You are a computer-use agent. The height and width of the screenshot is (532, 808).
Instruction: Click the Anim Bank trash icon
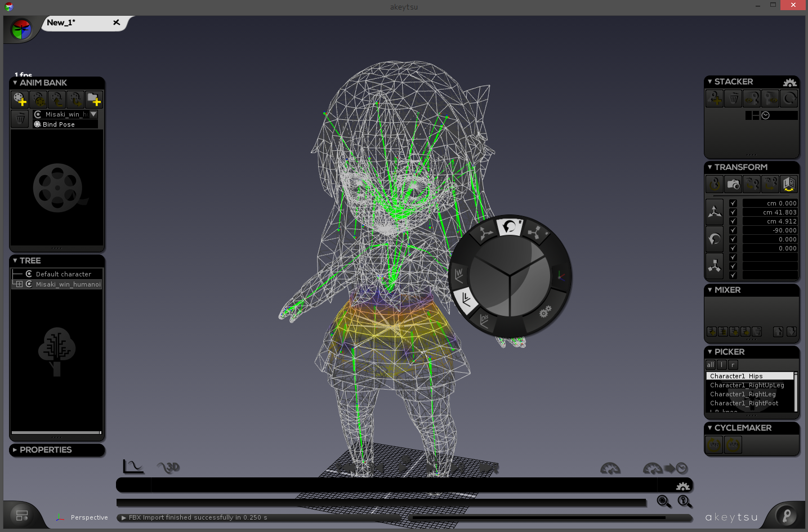click(x=20, y=119)
